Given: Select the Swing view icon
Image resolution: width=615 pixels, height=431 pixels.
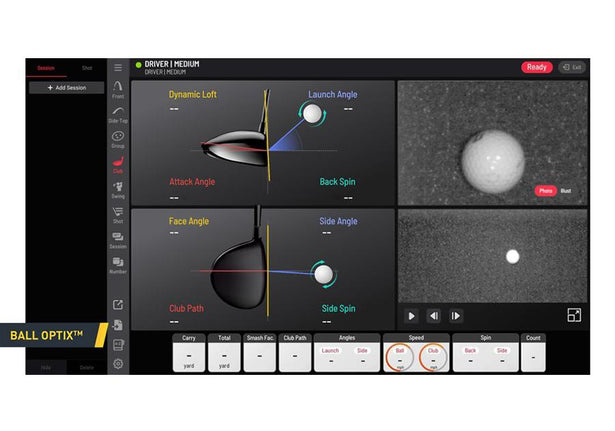Looking at the screenshot, I should click(118, 189).
